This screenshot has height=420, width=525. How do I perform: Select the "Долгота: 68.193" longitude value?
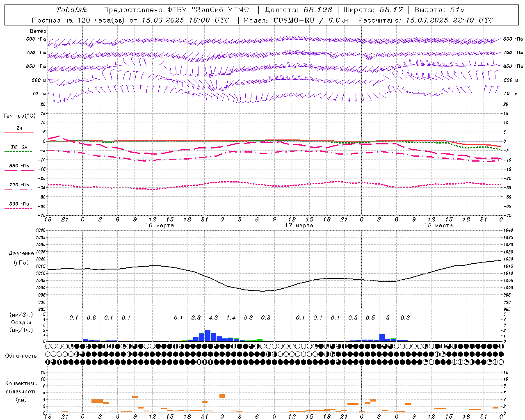(298, 9)
